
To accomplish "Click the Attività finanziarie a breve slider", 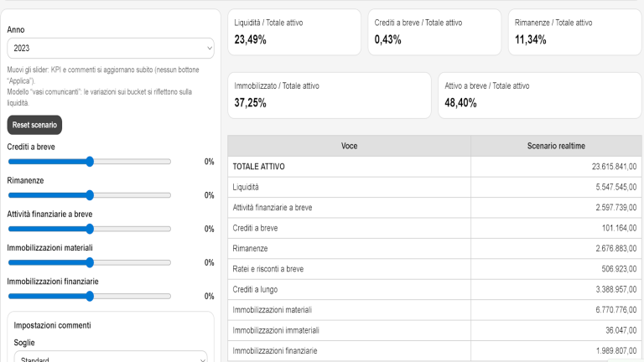I will pos(89,229).
